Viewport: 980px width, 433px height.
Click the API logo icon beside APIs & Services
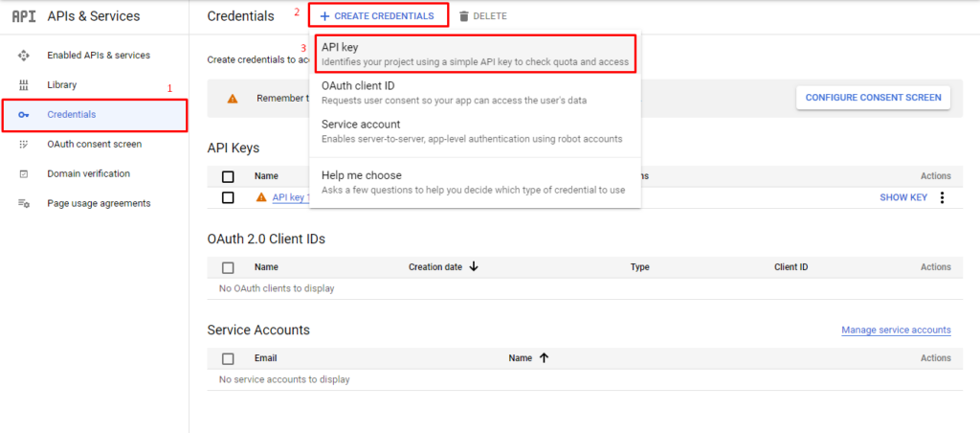click(x=24, y=16)
